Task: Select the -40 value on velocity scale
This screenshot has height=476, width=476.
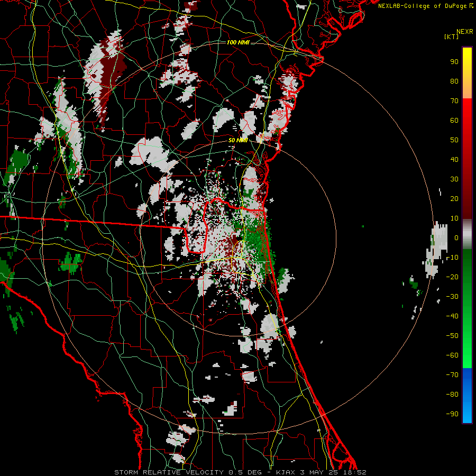Action: (x=452, y=316)
